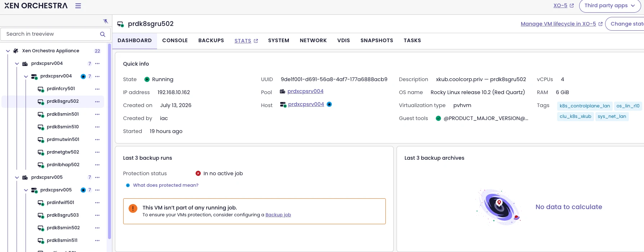Click the Xen Orchestra logo
Image resolution: width=644 pixels, height=252 pixels.
coord(36,6)
